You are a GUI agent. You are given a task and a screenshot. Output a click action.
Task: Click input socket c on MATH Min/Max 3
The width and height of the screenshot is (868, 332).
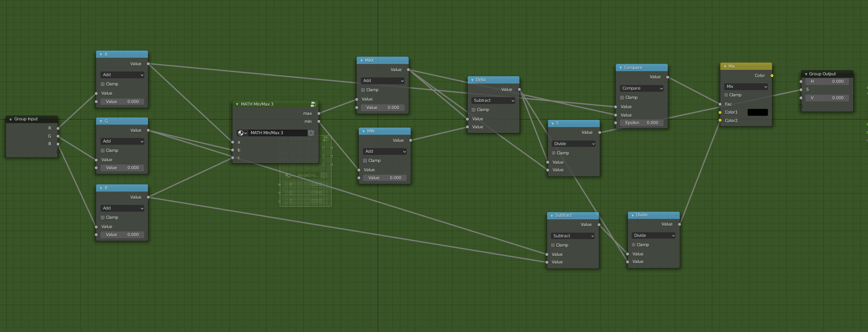(233, 158)
